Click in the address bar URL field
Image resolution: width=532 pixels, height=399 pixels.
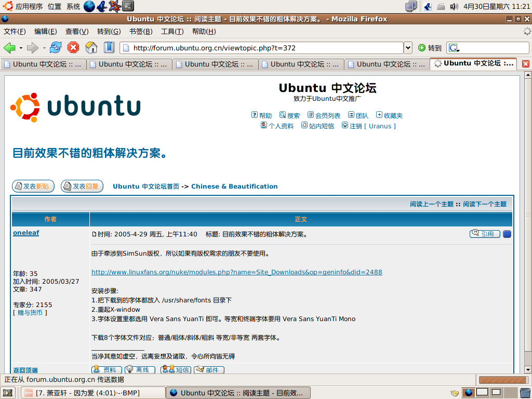[262, 48]
